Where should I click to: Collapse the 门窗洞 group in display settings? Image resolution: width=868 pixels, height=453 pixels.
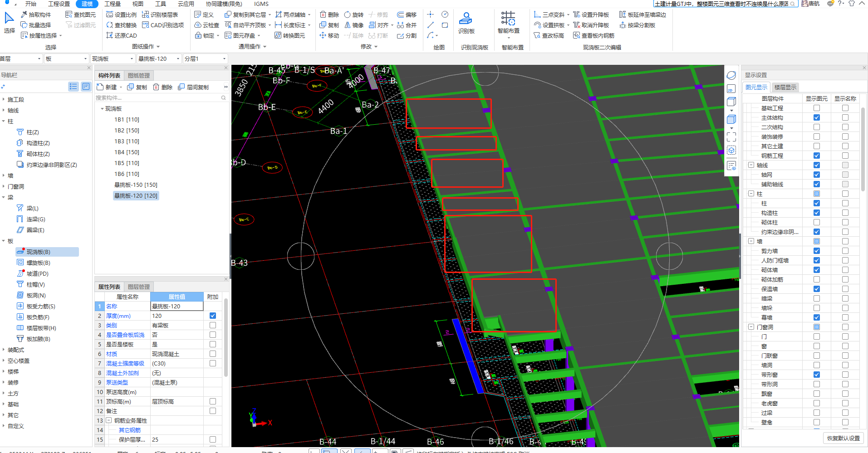pos(751,327)
